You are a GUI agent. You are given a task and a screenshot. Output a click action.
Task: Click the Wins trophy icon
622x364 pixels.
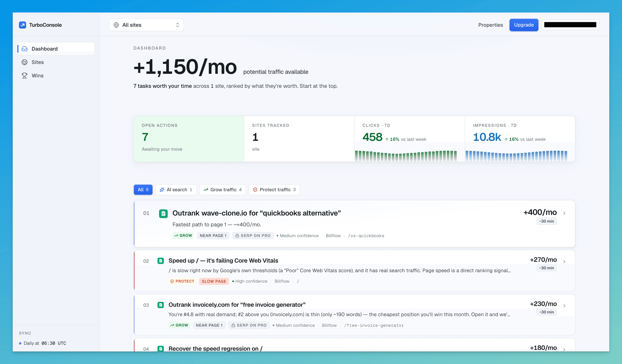[24, 75]
